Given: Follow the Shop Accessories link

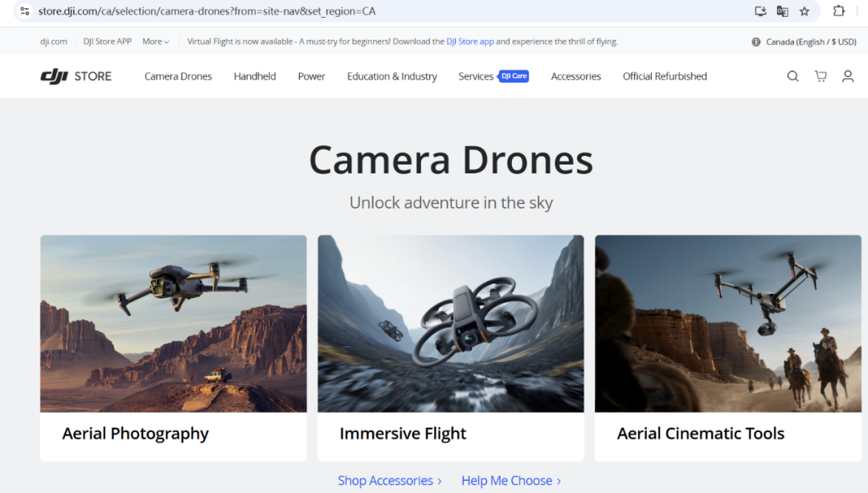Looking at the screenshot, I should (x=390, y=480).
